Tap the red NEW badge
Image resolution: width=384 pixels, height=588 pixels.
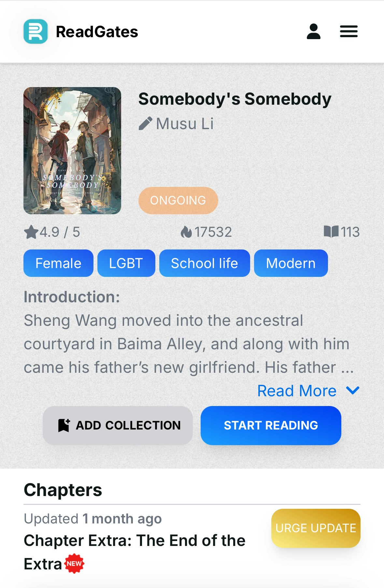74,564
